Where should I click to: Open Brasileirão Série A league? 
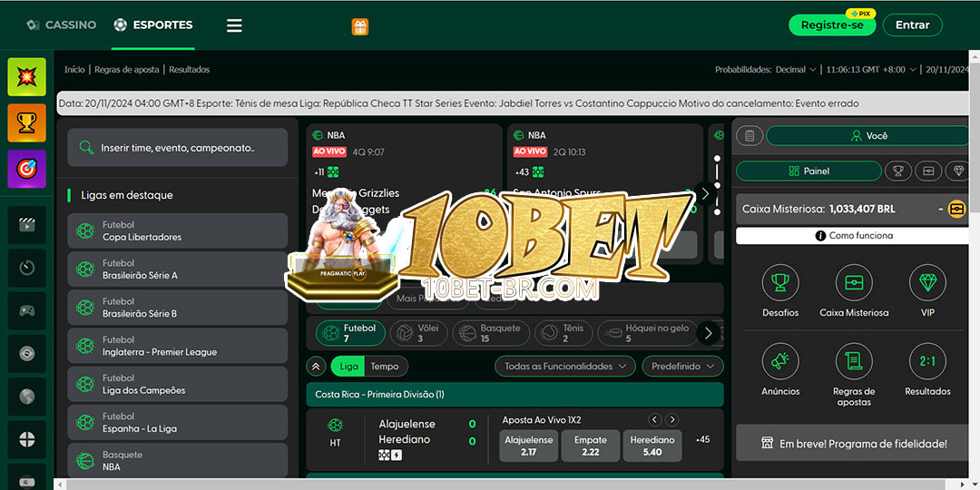pos(178,269)
